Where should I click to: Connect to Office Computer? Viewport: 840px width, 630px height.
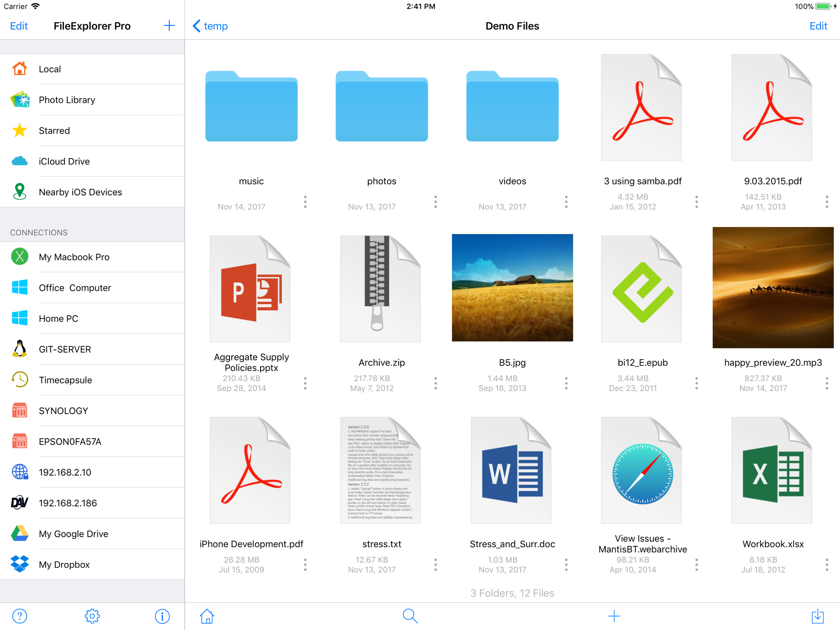click(92, 288)
